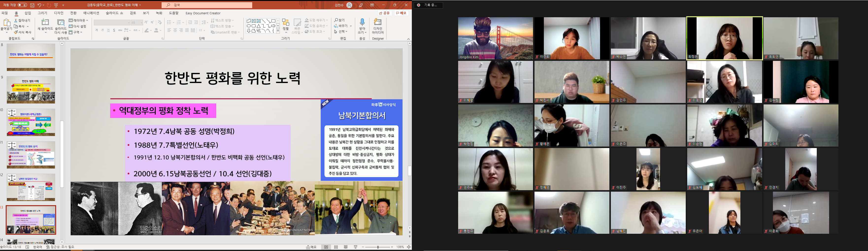Clear all text formatting
This screenshot has height=251, width=868.
point(160,22)
